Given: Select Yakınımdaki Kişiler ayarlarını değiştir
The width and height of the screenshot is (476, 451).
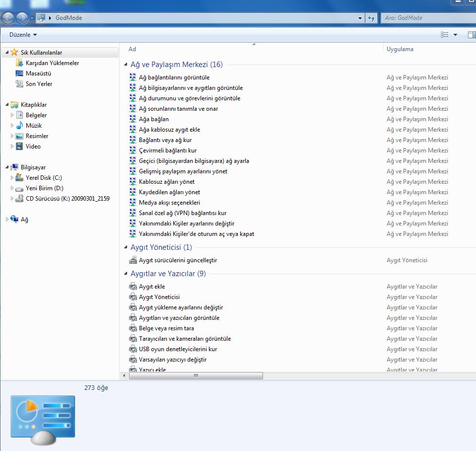Looking at the screenshot, I should pyautogui.click(x=187, y=223).
